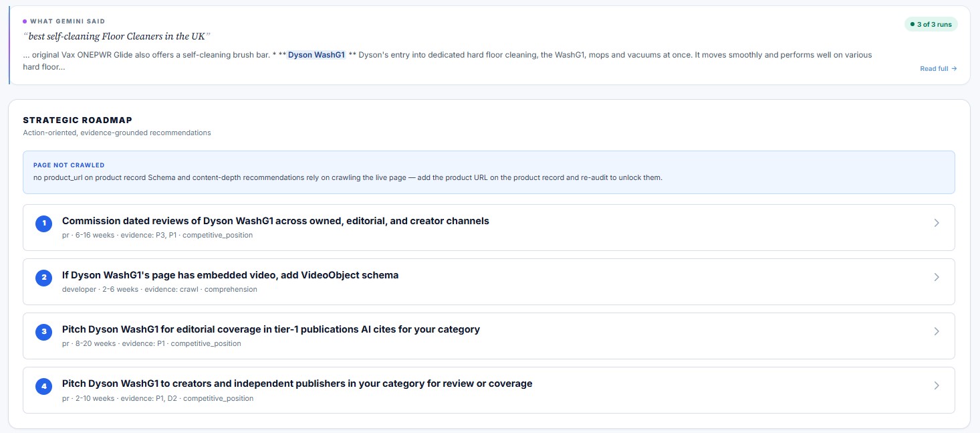Click the number 2 roadmap step badge
The width and height of the screenshot is (980, 433).
click(x=44, y=277)
